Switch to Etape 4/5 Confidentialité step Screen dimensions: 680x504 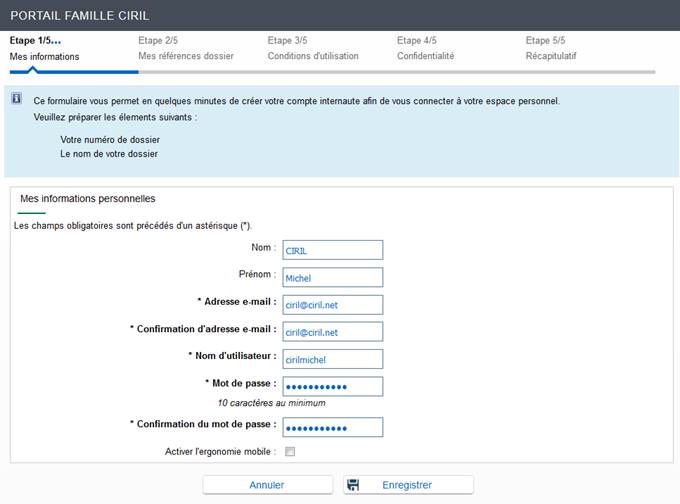tap(425, 49)
